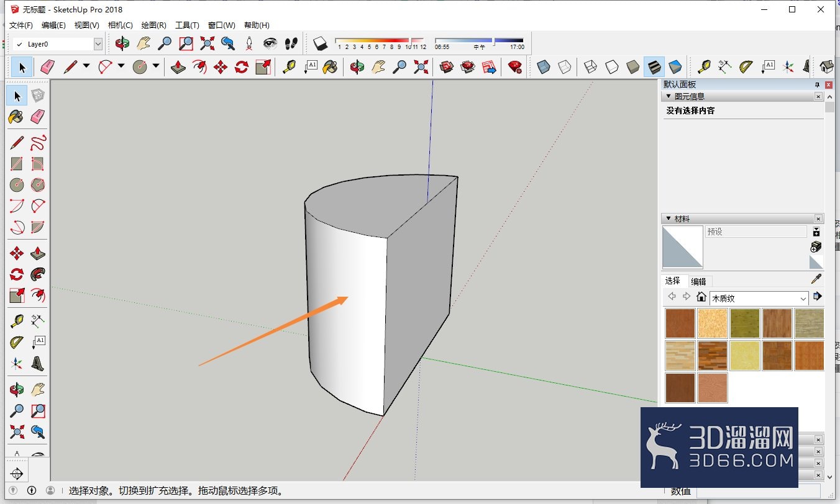Toggle shadows display icon
Viewport: 840px width, 504px height.
pos(320,43)
